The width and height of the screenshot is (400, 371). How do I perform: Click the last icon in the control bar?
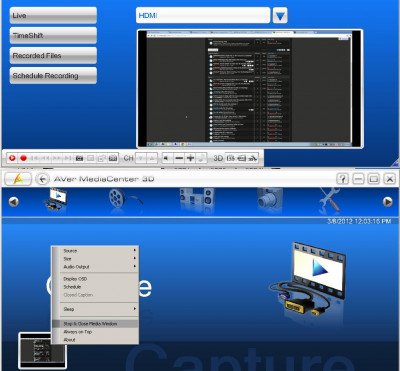[253, 158]
